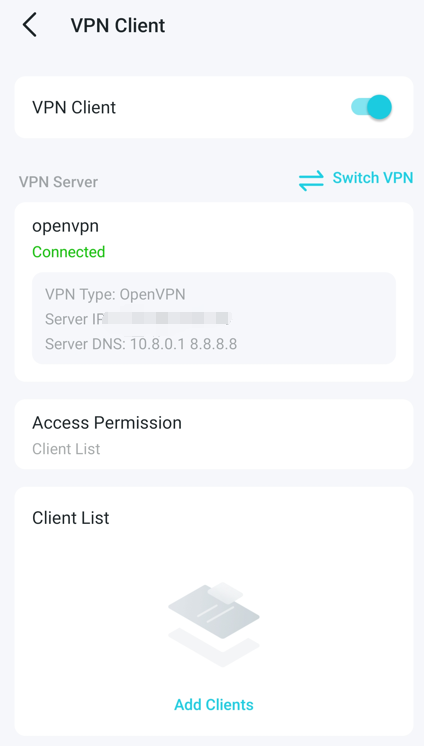Viewport: 424px width, 746px height.
Task: Tap the 8.8.8.8 DNS address
Action: pos(214,344)
